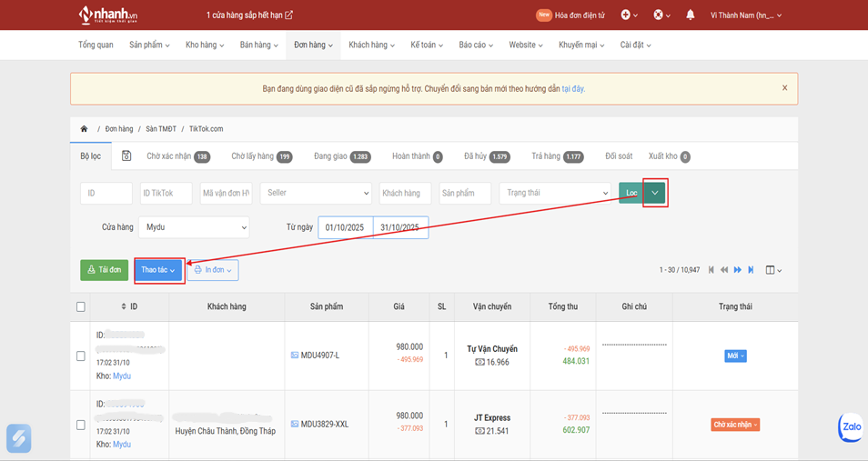Open the Báo cáo menu
The image size is (868, 461).
point(476,45)
